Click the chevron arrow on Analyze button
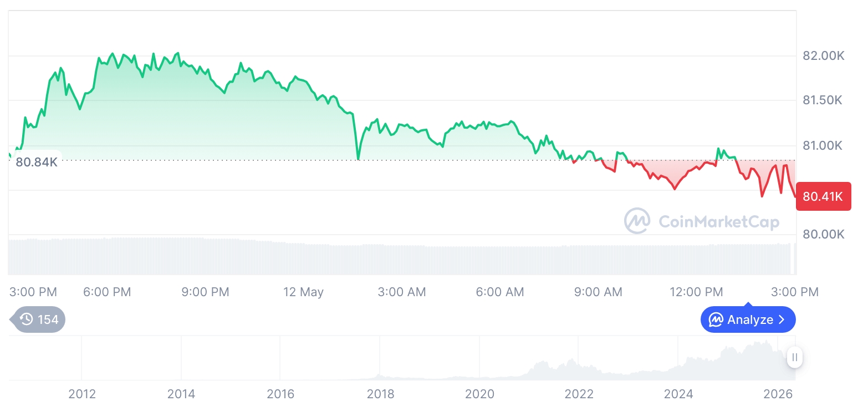This screenshot has height=406, width=868. pyautogui.click(x=782, y=320)
